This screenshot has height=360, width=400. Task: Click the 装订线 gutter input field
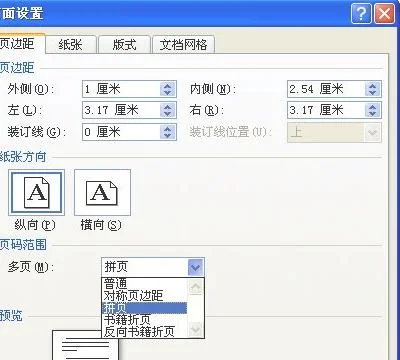tap(121, 132)
